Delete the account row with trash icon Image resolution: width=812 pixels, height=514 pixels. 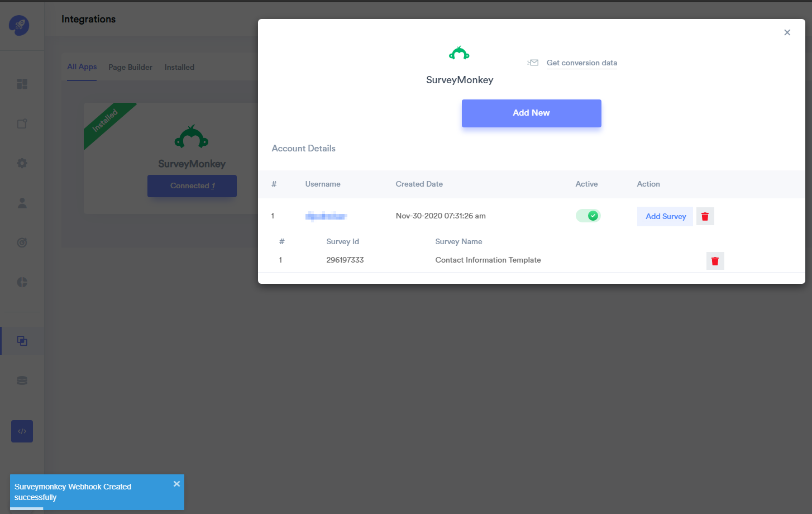(x=705, y=216)
